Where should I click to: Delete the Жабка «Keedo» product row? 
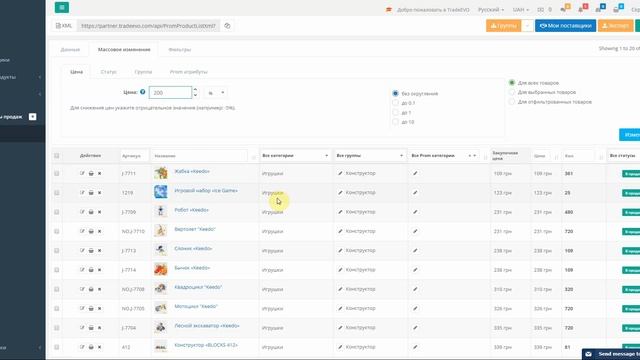[99, 173]
